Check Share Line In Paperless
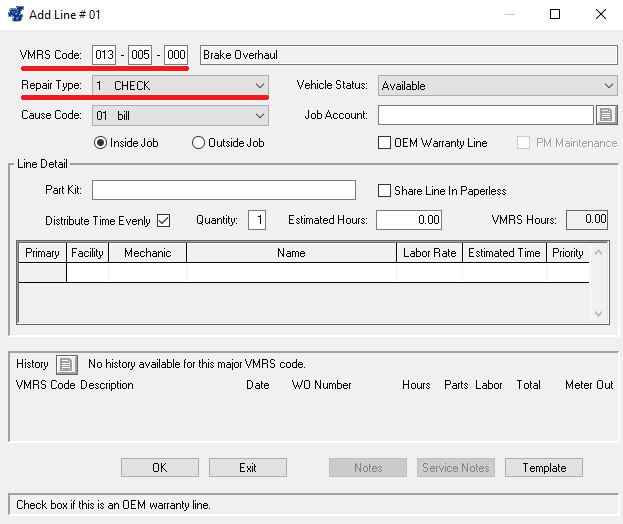Viewport: 623px width, 524px height. coord(385,191)
